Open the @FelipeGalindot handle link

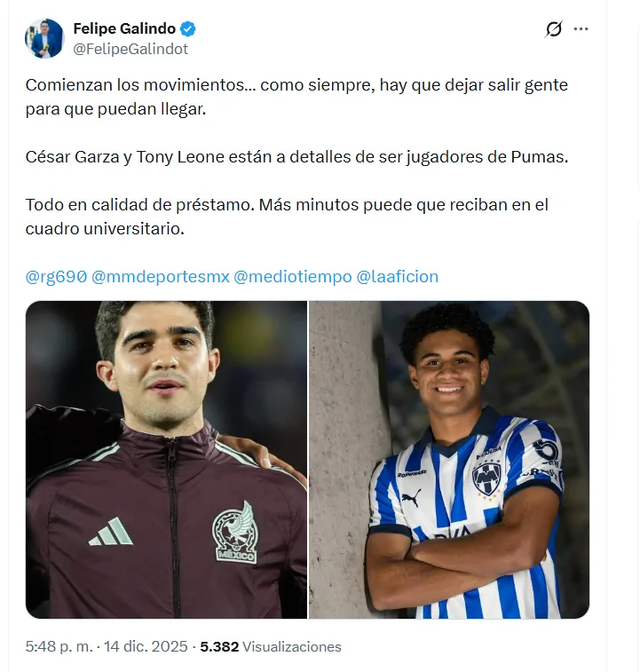[x=130, y=49]
